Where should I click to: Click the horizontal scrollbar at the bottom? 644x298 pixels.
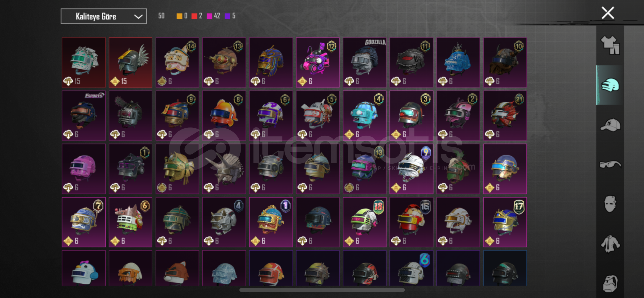[x=322, y=290]
